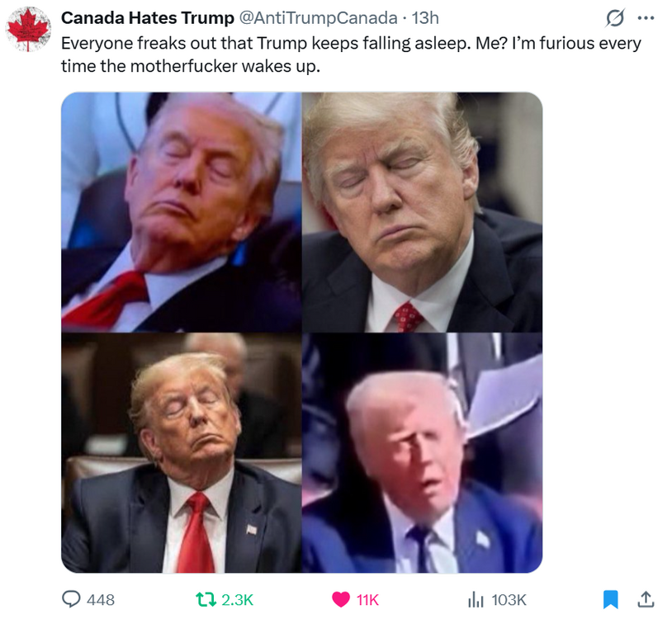The image size is (672, 619).
Task: Open bottom-left photo with red tie
Action: point(182,453)
